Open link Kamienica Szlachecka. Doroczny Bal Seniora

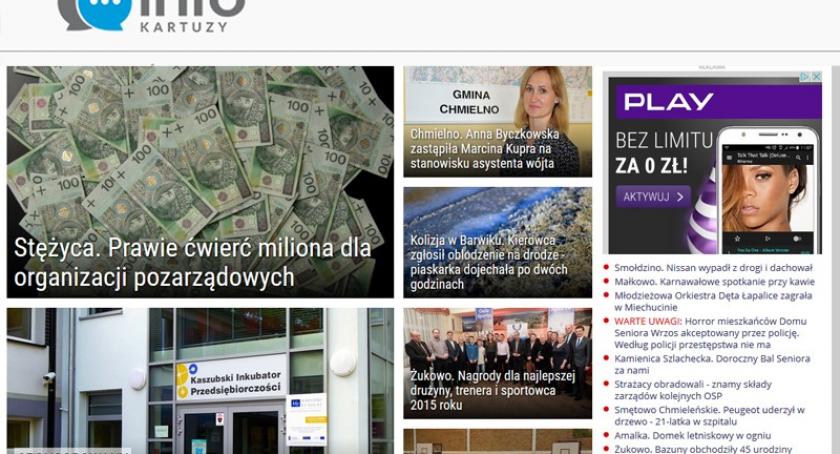pyautogui.click(x=712, y=364)
